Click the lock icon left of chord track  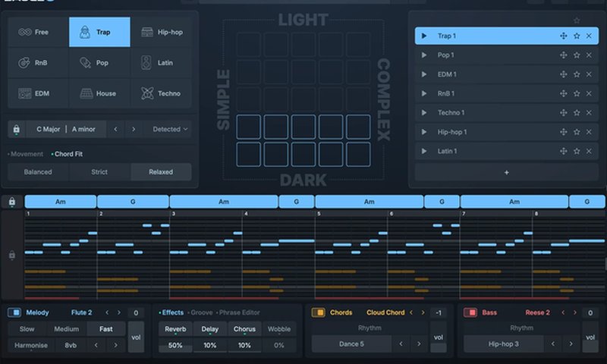click(x=12, y=202)
